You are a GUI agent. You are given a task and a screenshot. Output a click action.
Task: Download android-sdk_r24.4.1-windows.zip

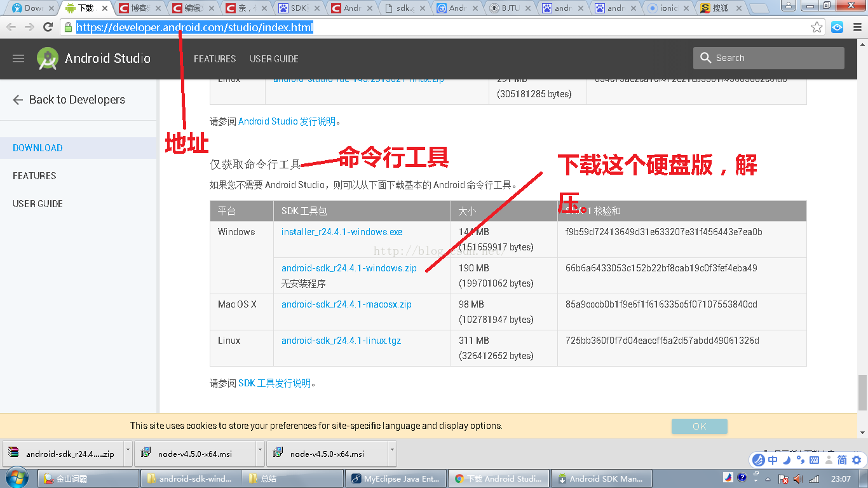tap(349, 268)
